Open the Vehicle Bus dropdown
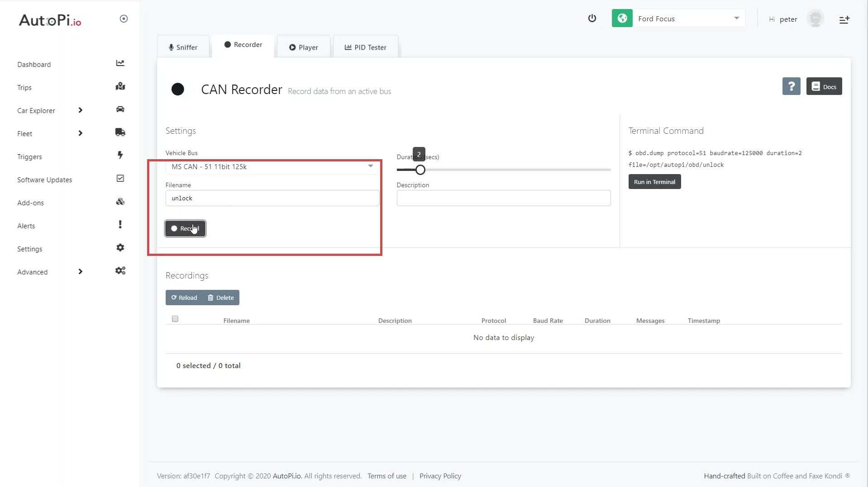868x487 pixels. click(x=272, y=167)
